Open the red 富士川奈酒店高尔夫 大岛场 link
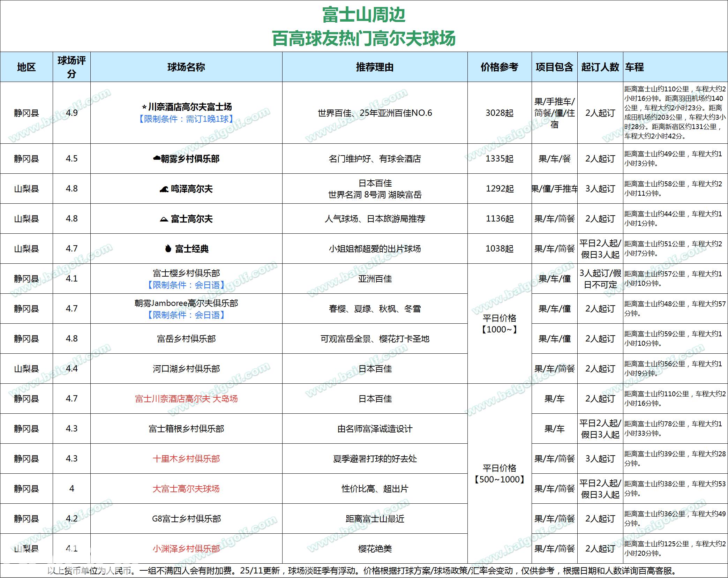The image size is (728, 578). click(x=186, y=399)
